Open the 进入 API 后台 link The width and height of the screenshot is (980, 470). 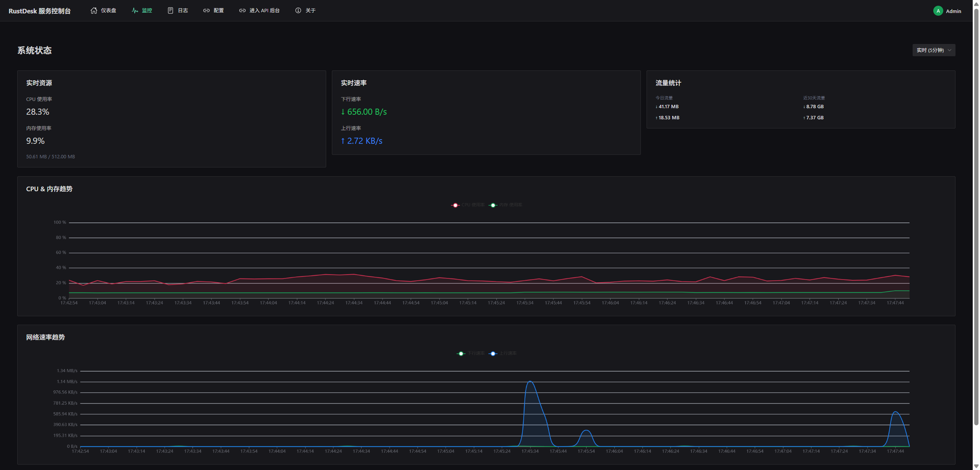point(264,10)
